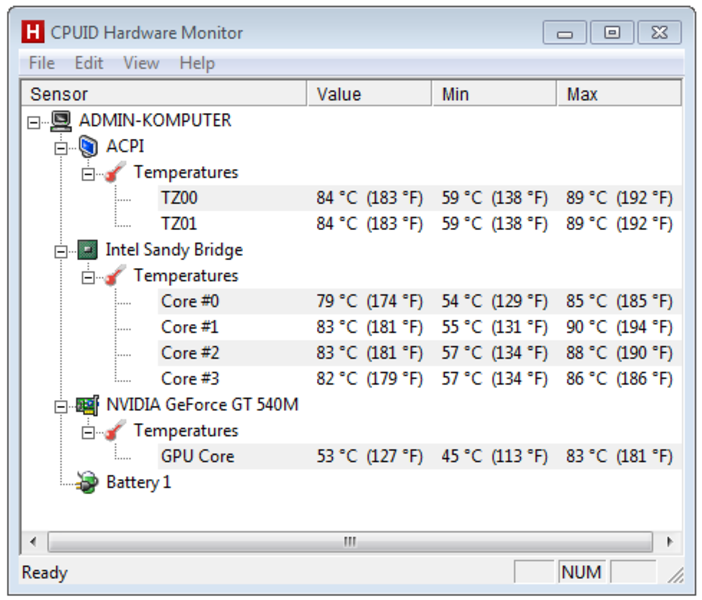Click Core #1 min 55 °C (131 °F)
Screen dimensions: 702x600
coord(495,327)
